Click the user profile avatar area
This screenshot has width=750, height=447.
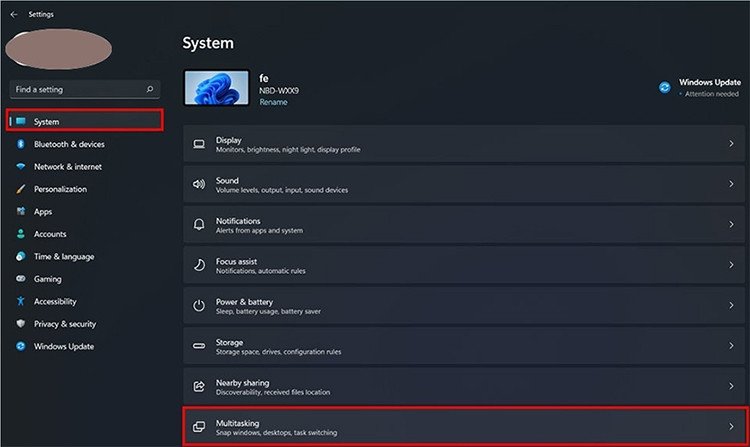59,49
